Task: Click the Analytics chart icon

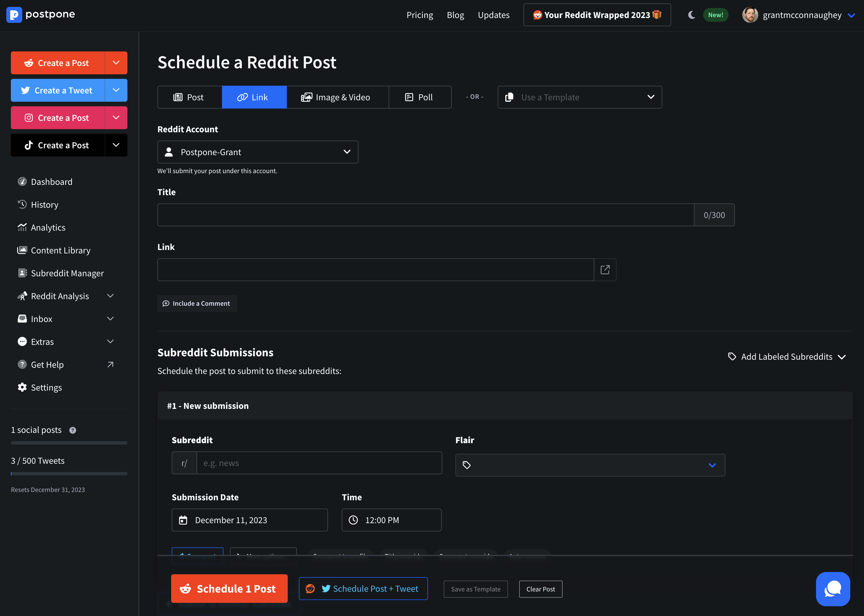Action: click(22, 227)
